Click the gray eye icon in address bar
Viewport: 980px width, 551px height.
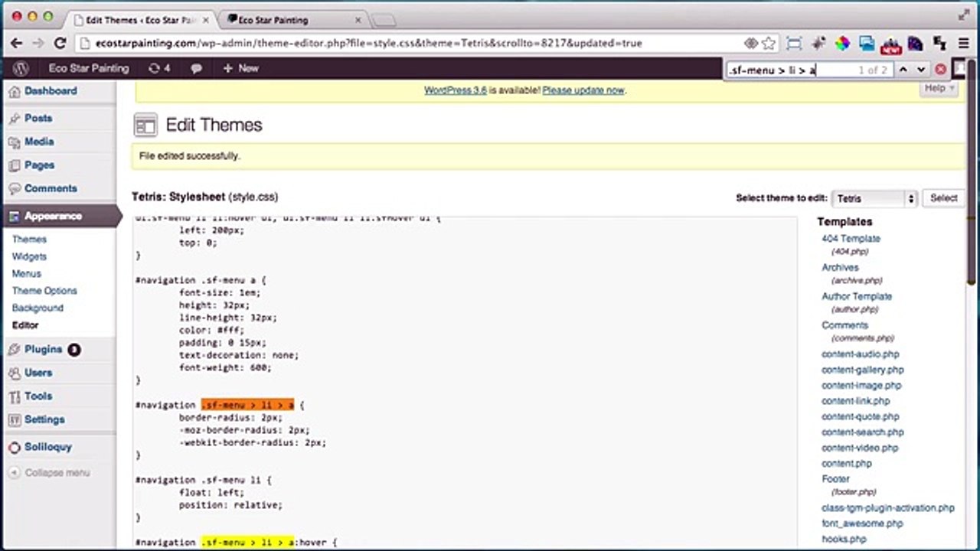coord(751,44)
